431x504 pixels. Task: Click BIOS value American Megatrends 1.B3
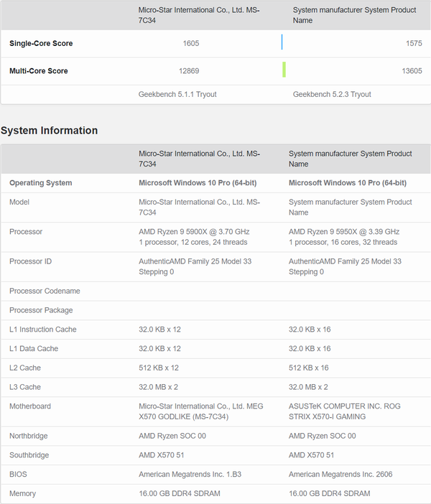pos(190,475)
